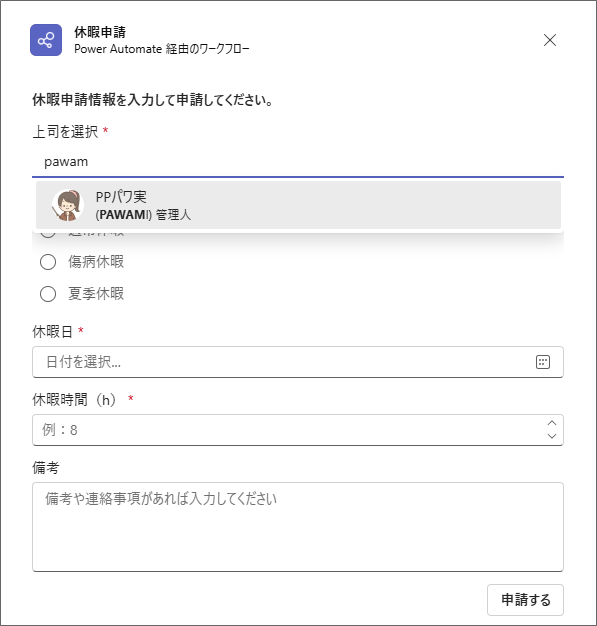Increase 休暇時間 with the up arrow
This screenshot has width=597, height=626.
(552, 423)
